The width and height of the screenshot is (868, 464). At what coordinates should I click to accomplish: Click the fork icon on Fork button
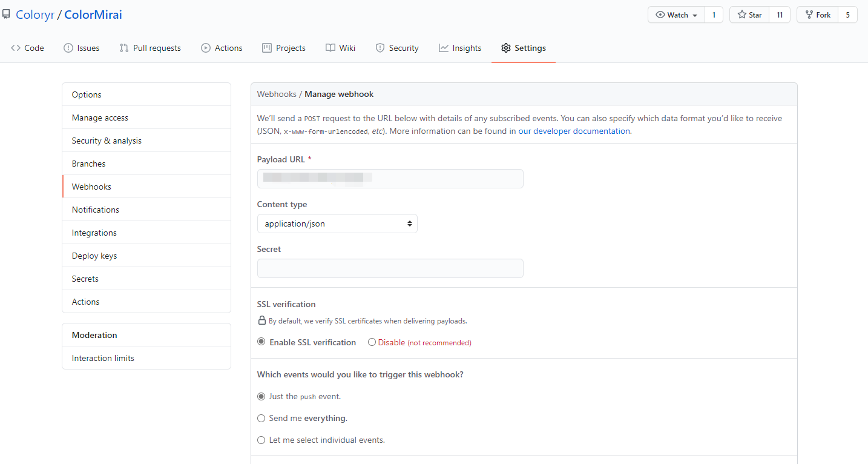coord(809,15)
